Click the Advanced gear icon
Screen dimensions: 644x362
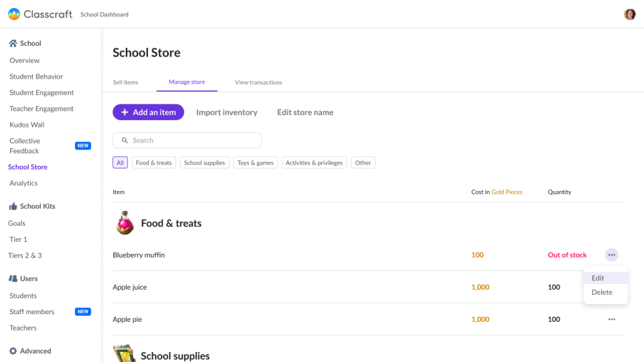point(13,351)
